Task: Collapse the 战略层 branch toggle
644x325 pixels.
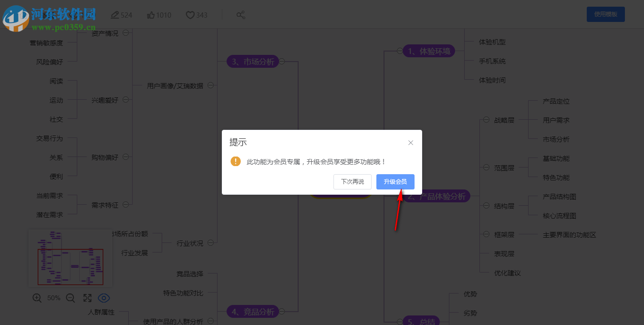Action: (486, 120)
